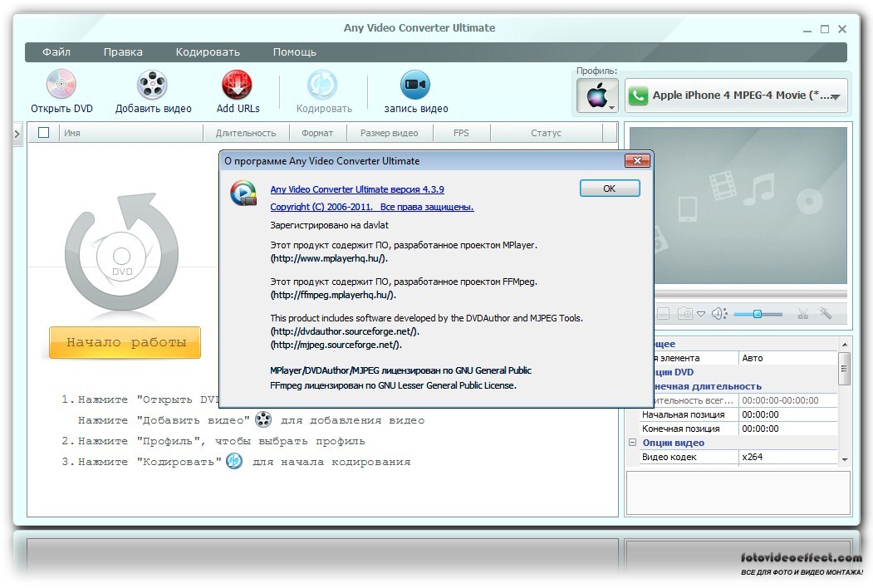Click the properties panel scrollbar up arrow
This screenshot has width=873, height=588.
(x=844, y=344)
